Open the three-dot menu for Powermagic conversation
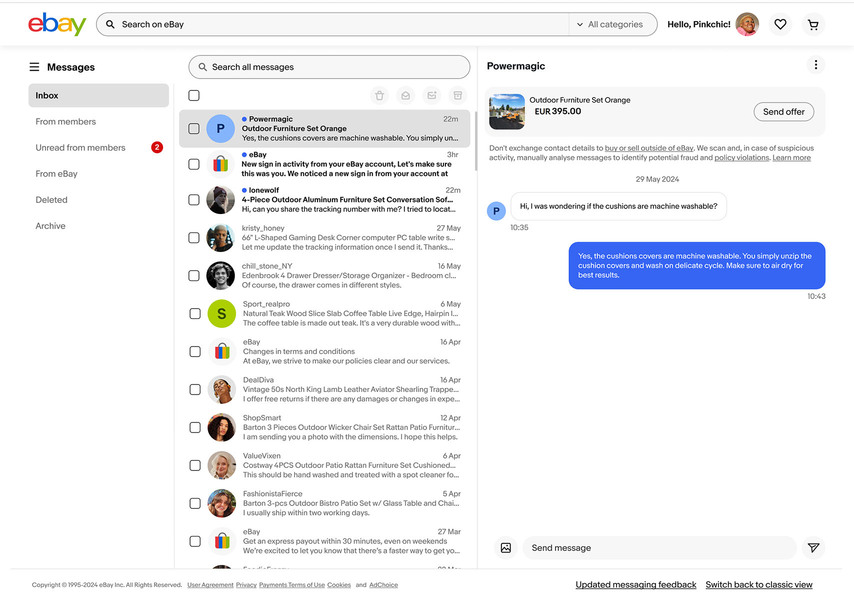 [815, 65]
